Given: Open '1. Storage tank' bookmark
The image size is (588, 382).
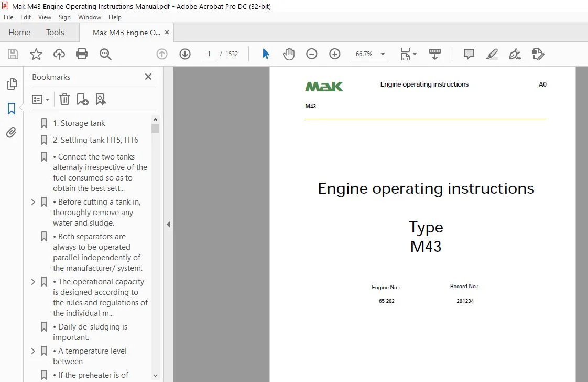Looking at the screenshot, I should (x=79, y=123).
